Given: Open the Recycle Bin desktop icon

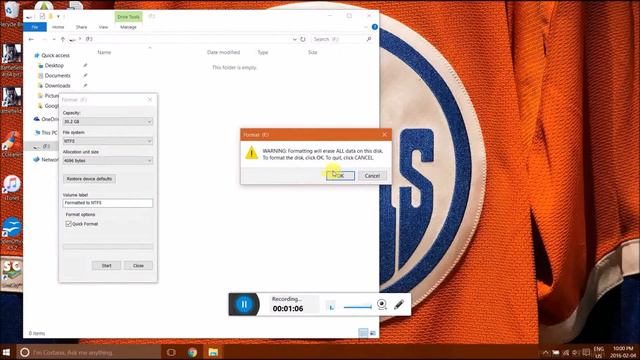Looking at the screenshot, I should pyautogui.click(x=11, y=15).
